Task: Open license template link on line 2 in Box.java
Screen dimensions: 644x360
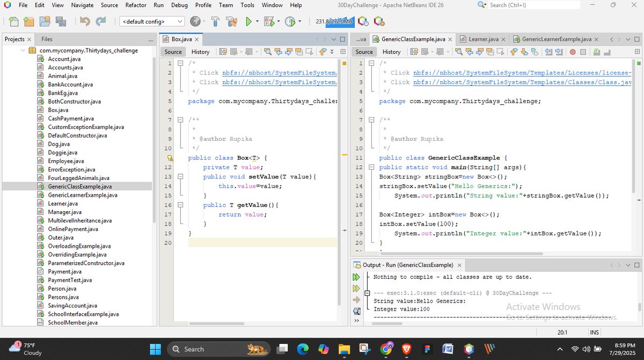Action: 280,73
